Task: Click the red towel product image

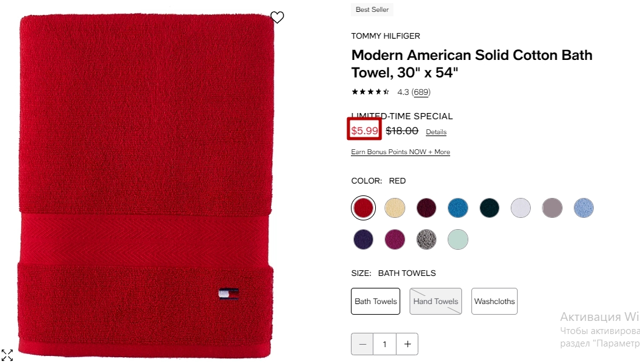Action: click(x=145, y=185)
